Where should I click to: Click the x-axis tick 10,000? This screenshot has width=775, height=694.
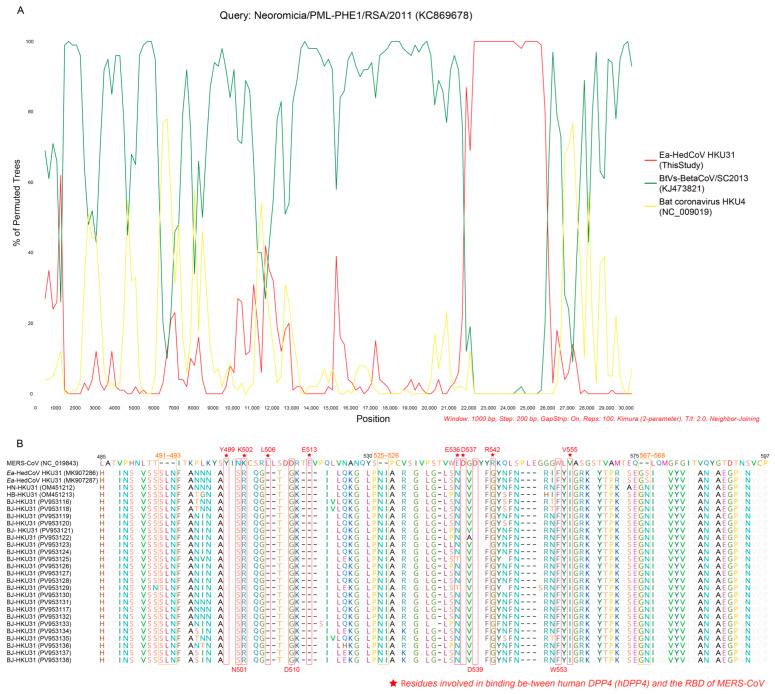(232, 408)
